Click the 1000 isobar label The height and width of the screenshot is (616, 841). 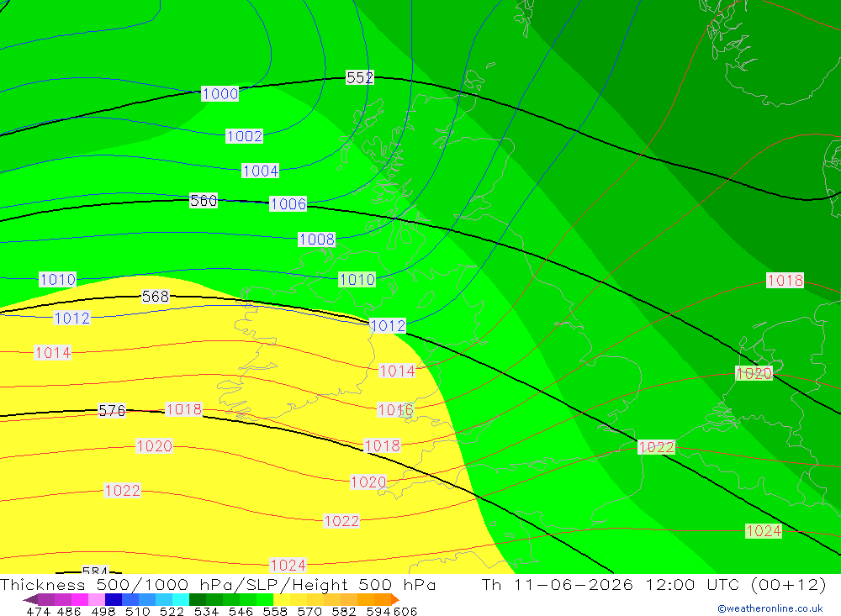click(220, 94)
